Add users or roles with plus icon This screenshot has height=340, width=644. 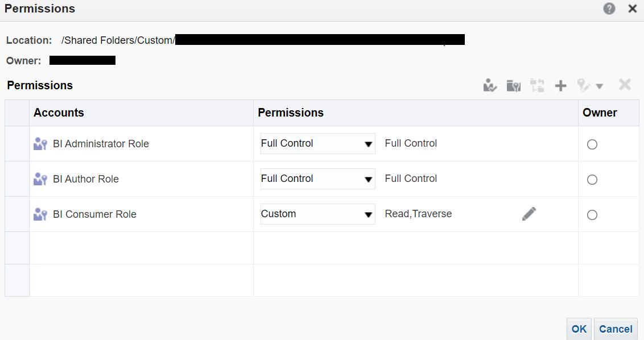click(560, 85)
